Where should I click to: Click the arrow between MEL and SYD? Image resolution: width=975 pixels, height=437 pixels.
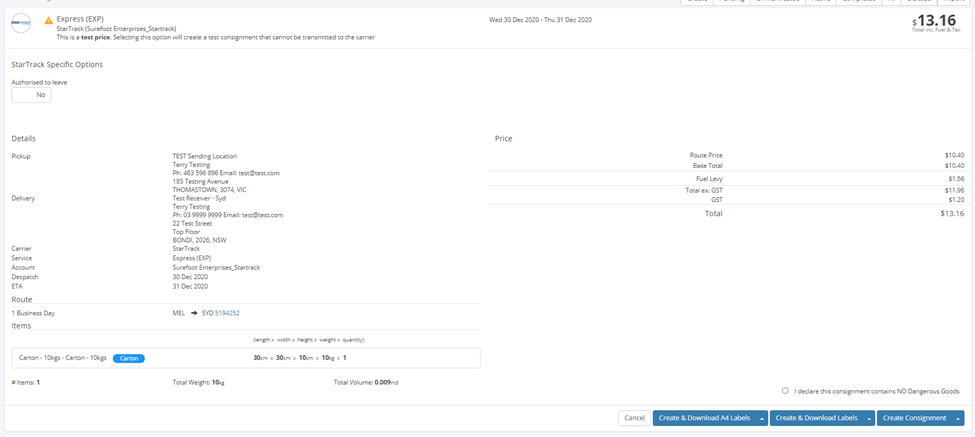[193, 313]
